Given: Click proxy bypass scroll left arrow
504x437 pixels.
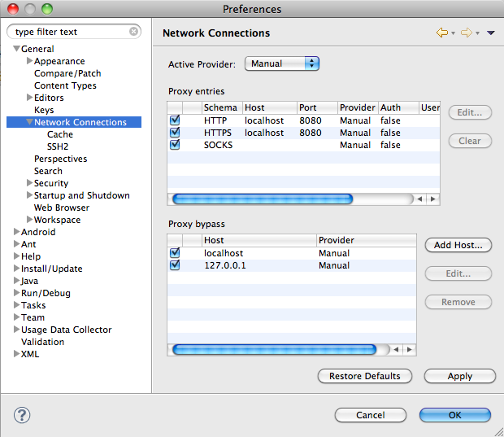Looking at the screenshot, I should [x=397, y=349].
